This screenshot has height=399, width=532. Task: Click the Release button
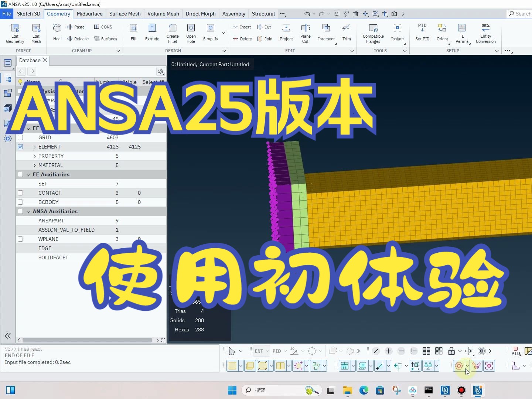pos(78,39)
